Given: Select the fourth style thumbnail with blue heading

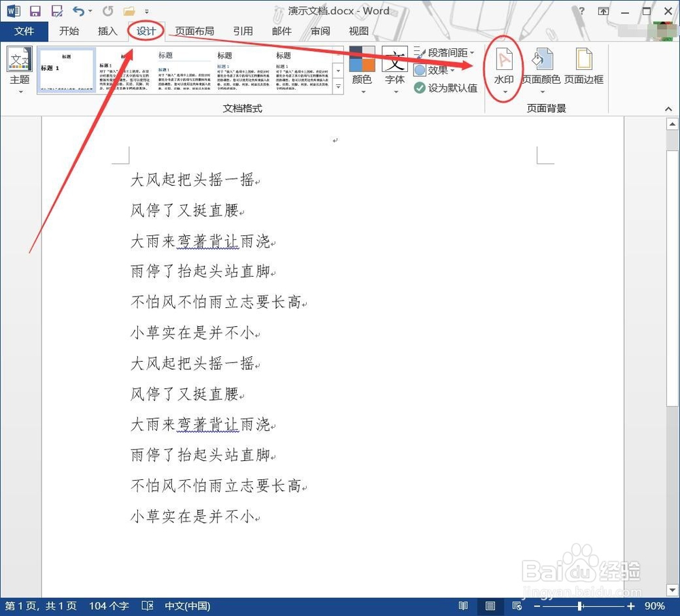Looking at the screenshot, I should coord(243,70).
